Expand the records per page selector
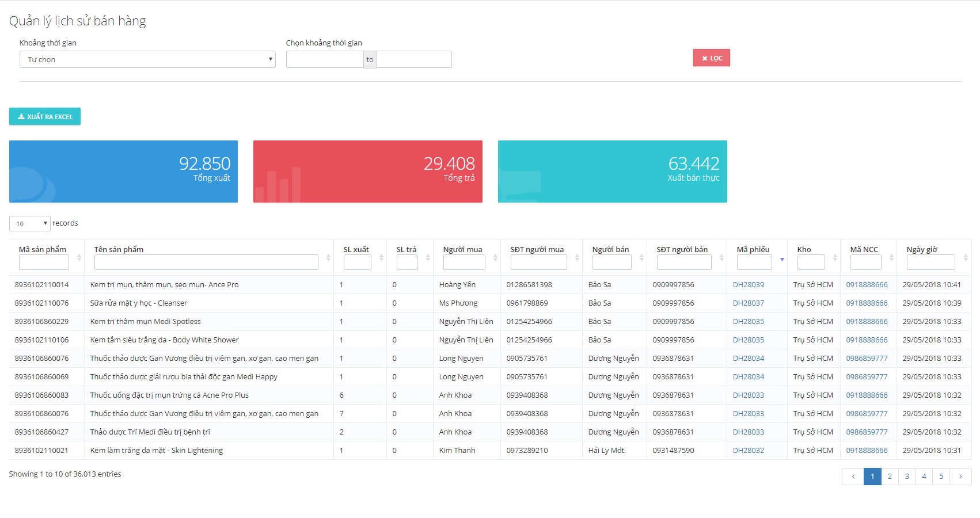Screen dimensions: 980x518 (x=30, y=223)
